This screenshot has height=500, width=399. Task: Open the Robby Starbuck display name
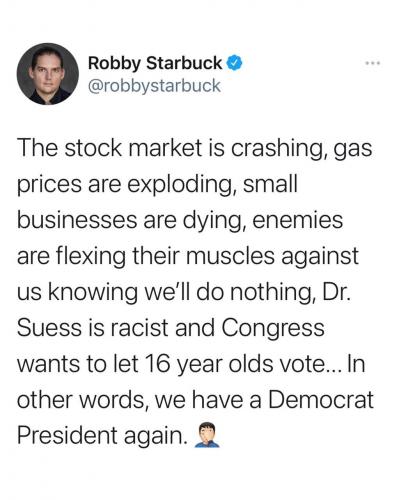coord(155,63)
